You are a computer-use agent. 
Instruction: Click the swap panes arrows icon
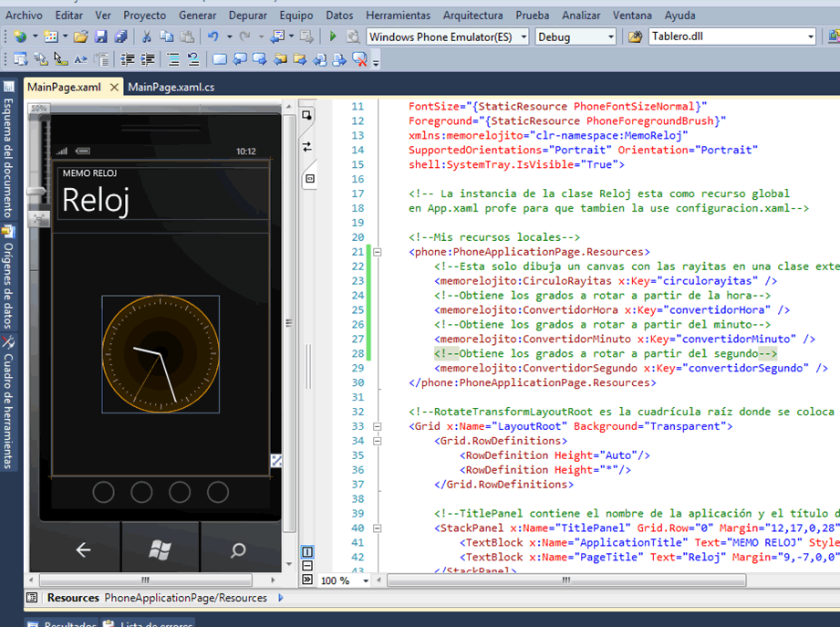coord(307,146)
